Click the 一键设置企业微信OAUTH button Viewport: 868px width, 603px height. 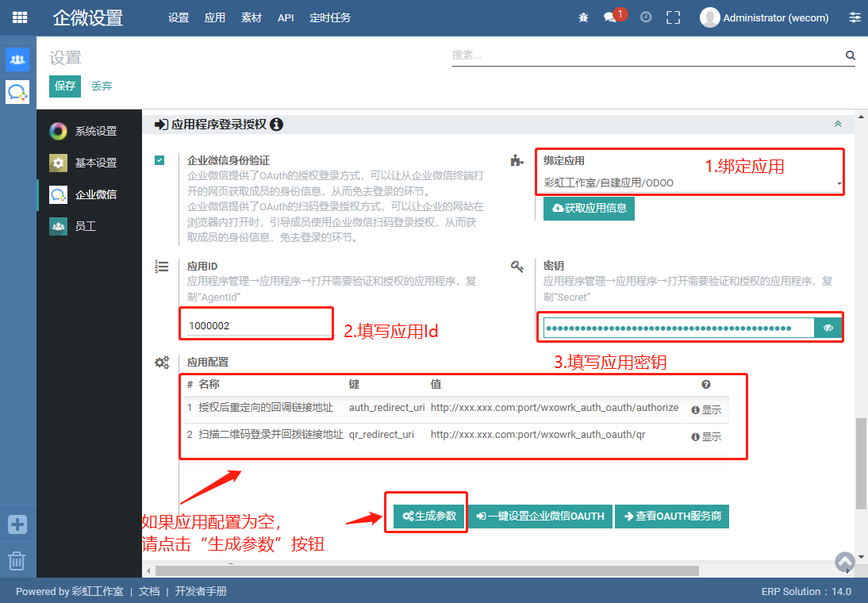(x=540, y=516)
